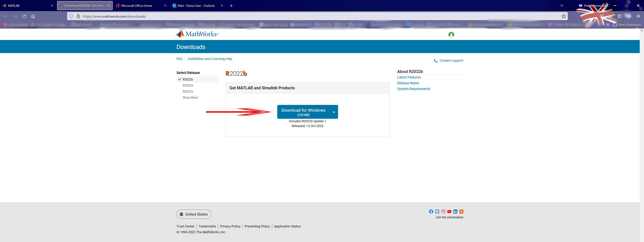Open the LinkedIn social icon
This screenshot has height=242, width=644.
[455, 212]
